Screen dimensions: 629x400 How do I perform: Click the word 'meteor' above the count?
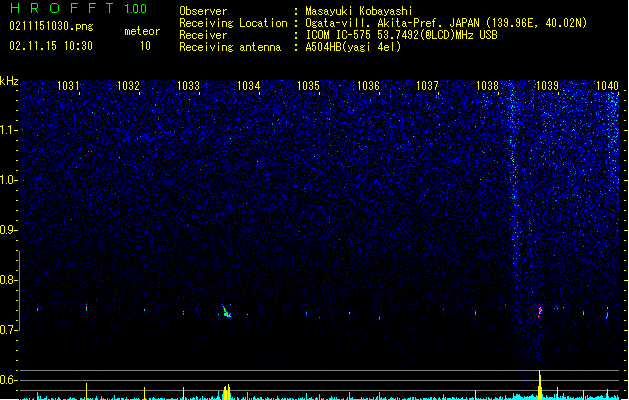tap(142, 31)
